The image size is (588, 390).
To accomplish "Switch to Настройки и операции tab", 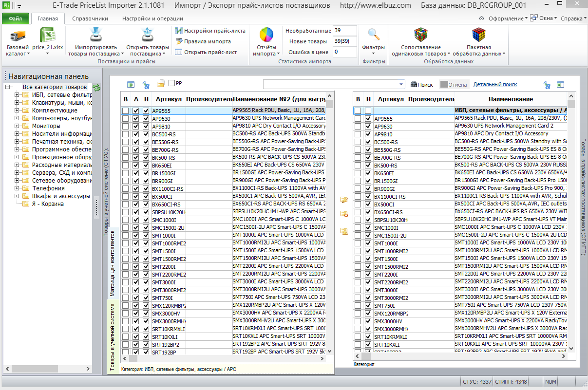I will (152, 19).
